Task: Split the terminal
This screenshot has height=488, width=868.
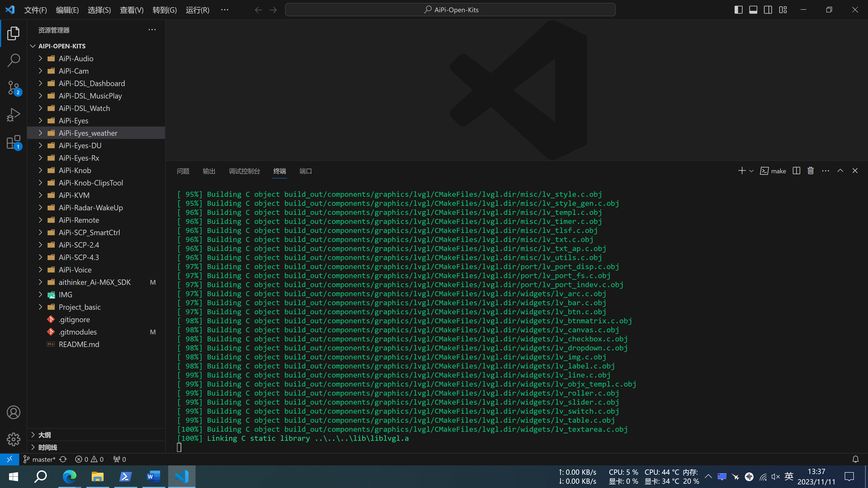Action: click(x=796, y=171)
